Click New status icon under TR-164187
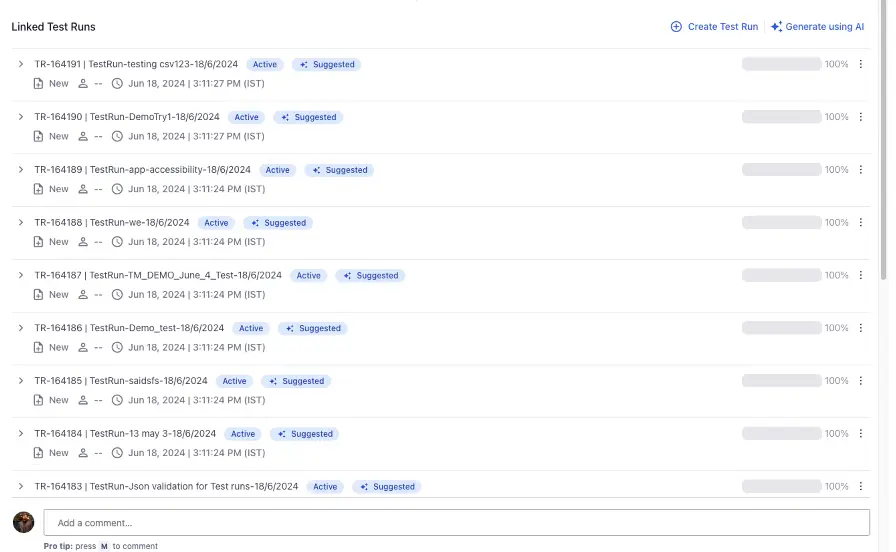This screenshot has width=896, height=552. 39,295
